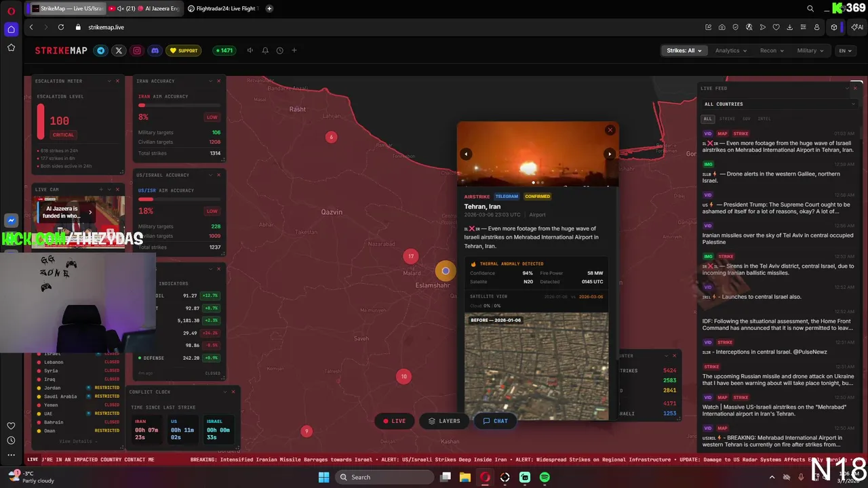The height and width of the screenshot is (488, 868).
Task: Open Windows Start menu
Action: pyautogui.click(x=324, y=477)
